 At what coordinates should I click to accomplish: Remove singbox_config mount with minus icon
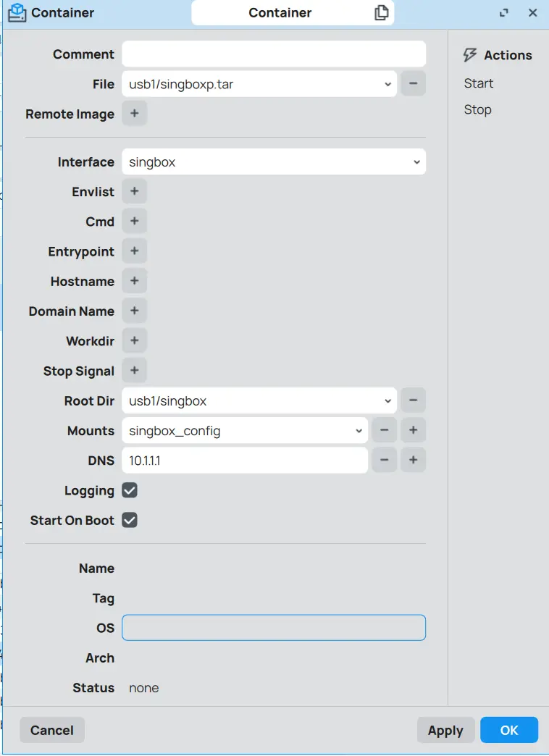pos(384,430)
